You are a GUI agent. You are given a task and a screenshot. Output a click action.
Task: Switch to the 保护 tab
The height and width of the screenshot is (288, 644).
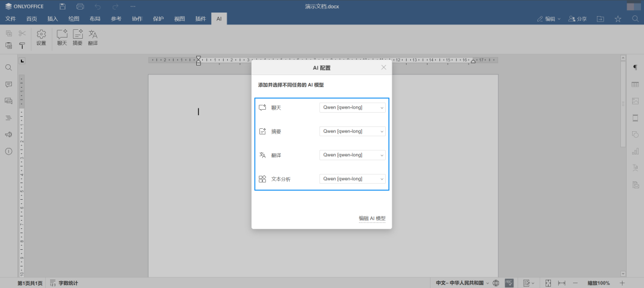tap(158, 18)
